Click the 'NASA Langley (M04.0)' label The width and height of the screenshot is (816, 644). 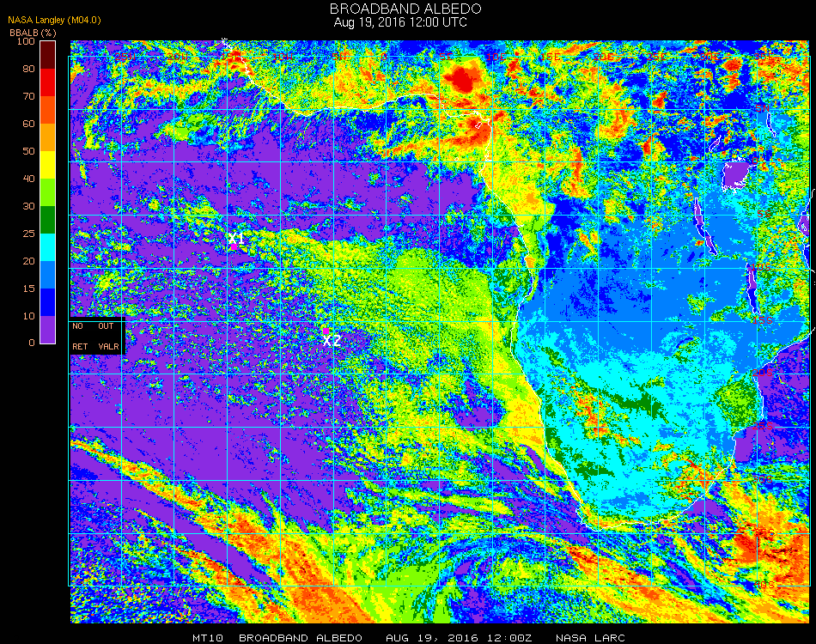tap(54, 21)
